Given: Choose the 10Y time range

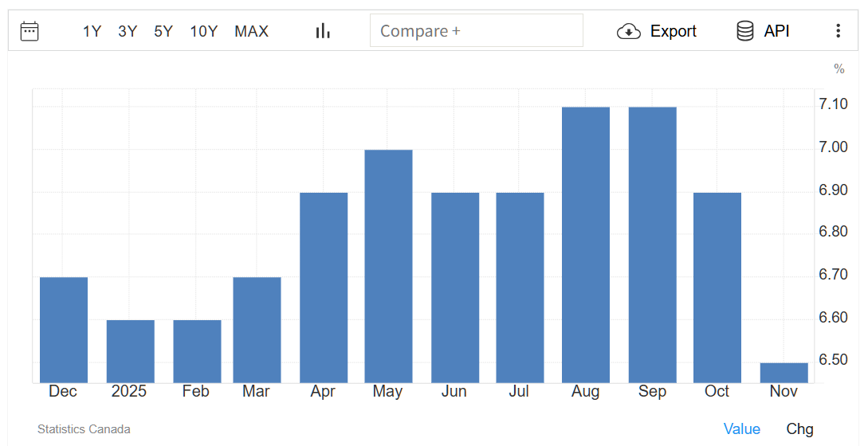Looking at the screenshot, I should pyautogui.click(x=203, y=31).
